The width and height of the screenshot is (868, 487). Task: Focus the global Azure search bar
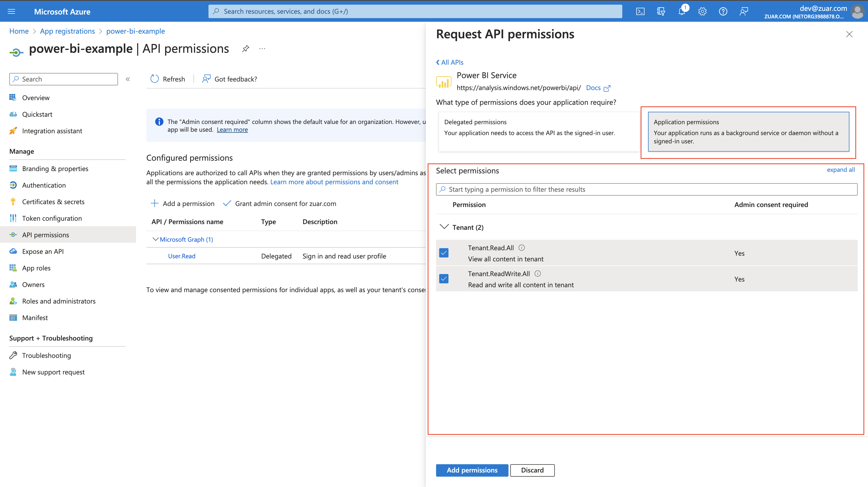[415, 11]
